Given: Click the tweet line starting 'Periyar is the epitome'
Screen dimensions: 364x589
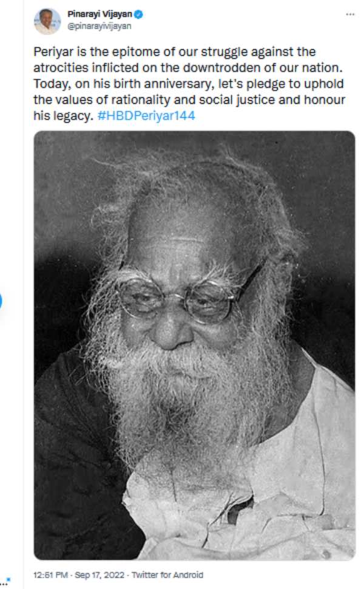Looking at the screenshot, I should pyautogui.click(x=175, y=52).
